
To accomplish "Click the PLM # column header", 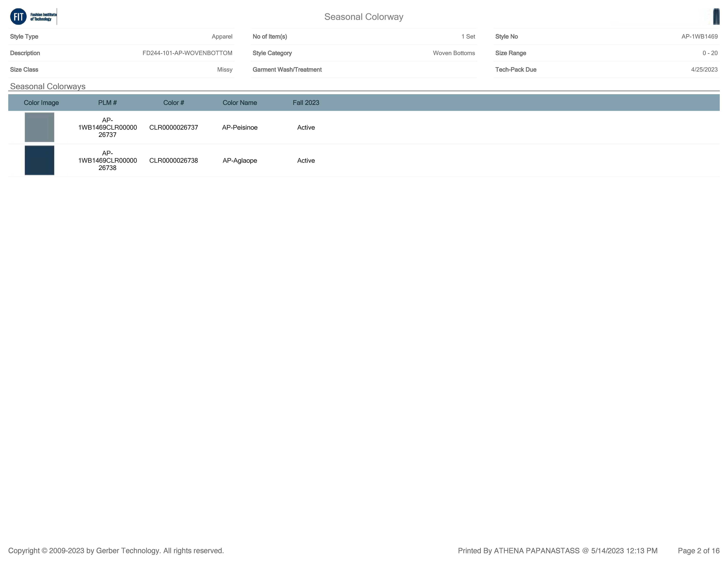I will [107, 103].
